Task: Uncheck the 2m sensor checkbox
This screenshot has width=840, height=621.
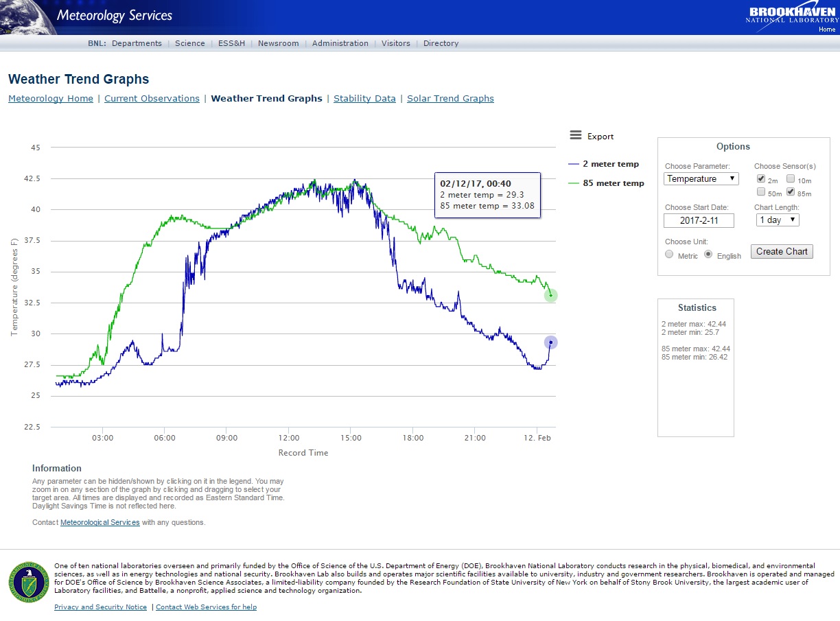Action: (x=761, y=178)
